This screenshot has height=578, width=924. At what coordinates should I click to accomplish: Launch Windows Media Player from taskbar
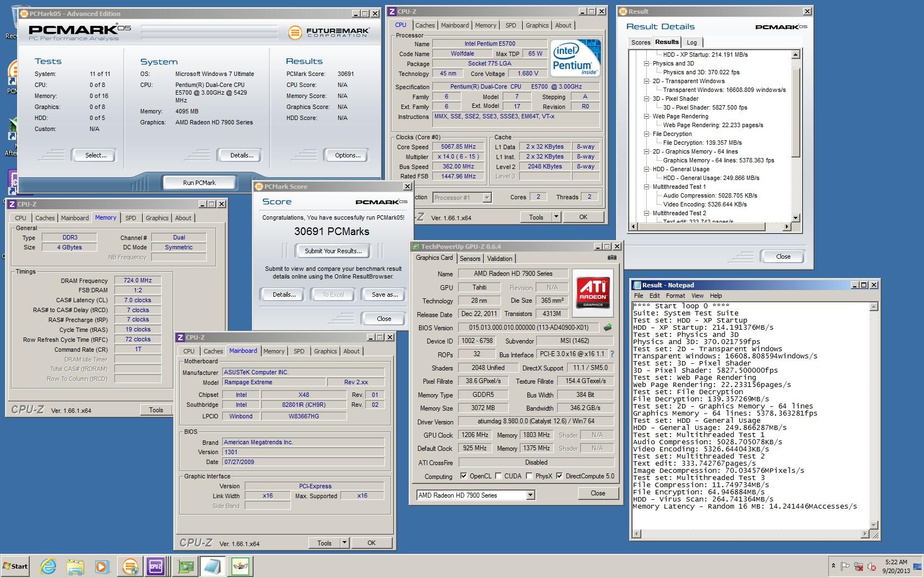pyautogui.click(x=102, y=566)
